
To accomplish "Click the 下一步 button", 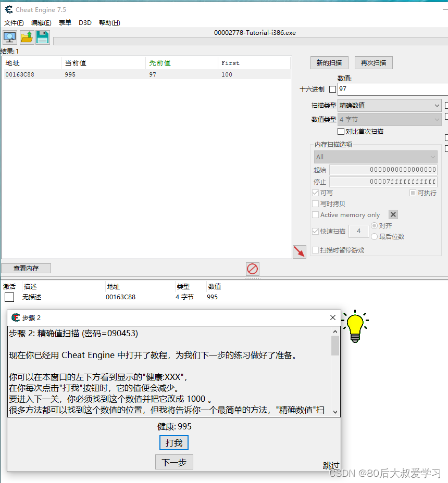I will (174, 462).
